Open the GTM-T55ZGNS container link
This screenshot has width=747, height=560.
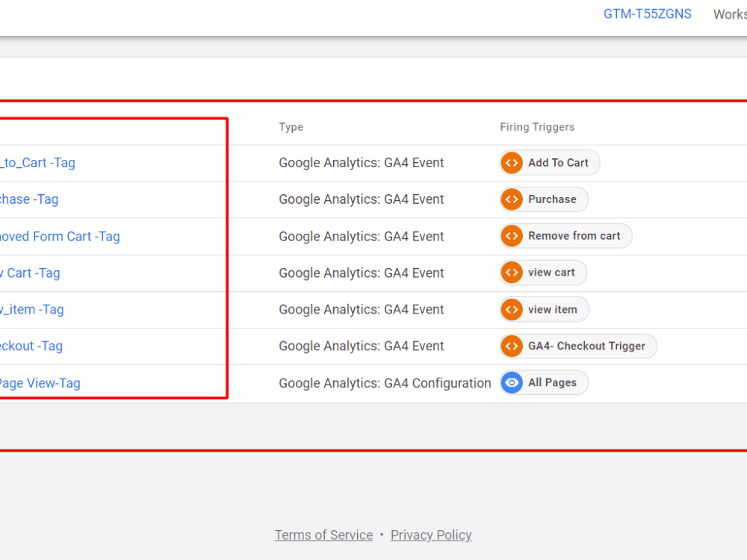coord(647,13)
